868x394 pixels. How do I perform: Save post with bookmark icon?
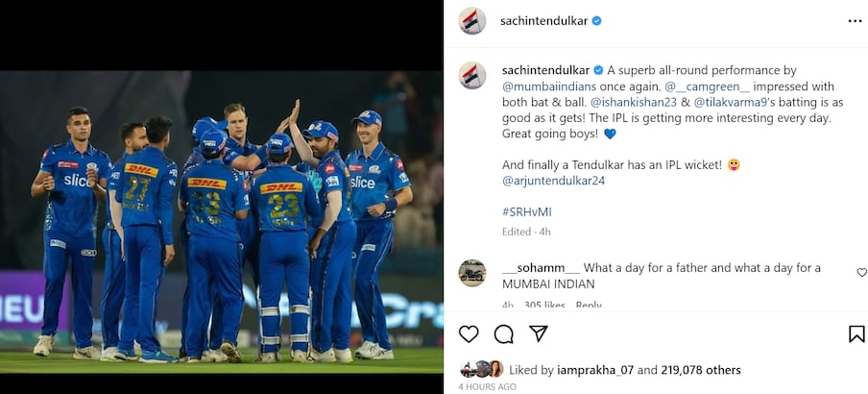pyautogui.click(x=856, y=333)
